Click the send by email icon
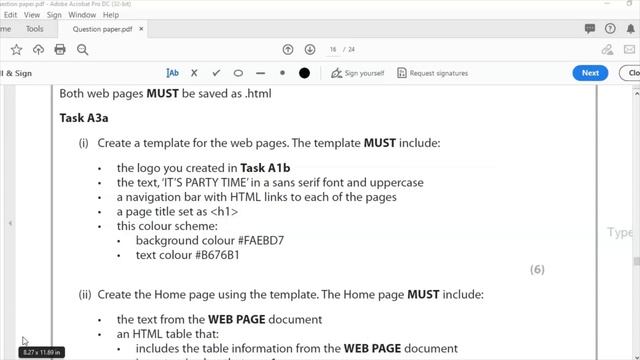This screenshot has width=640, height=360. pos(629,50)
